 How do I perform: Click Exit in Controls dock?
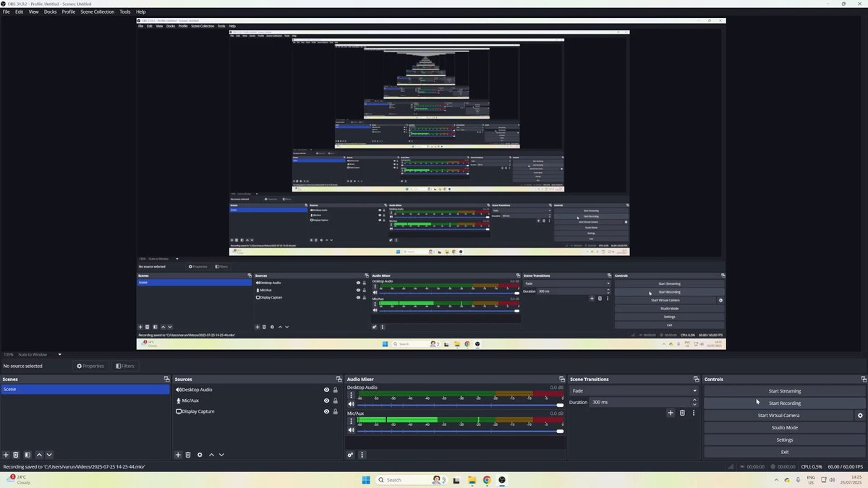click(785, 453)
